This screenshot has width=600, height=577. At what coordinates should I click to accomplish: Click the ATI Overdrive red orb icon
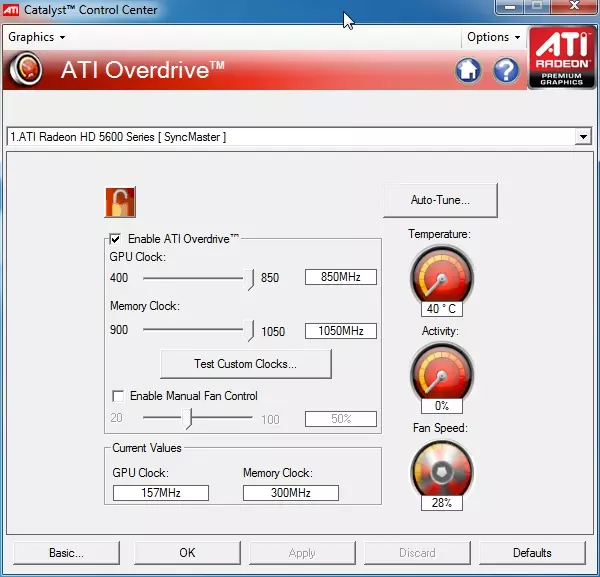25,70
